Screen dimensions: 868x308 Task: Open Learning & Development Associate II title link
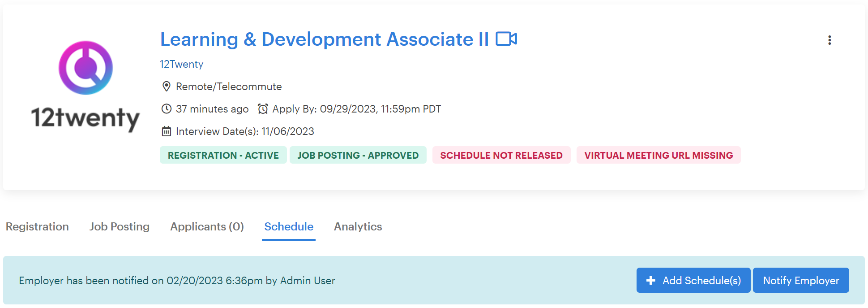coord(325,39)
